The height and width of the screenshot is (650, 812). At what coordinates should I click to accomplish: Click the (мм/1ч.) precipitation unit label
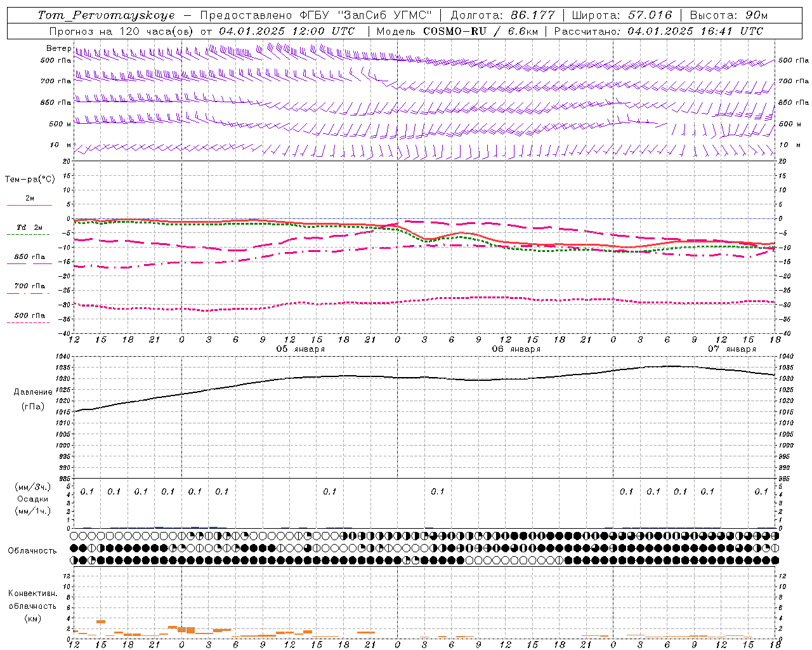33,511
